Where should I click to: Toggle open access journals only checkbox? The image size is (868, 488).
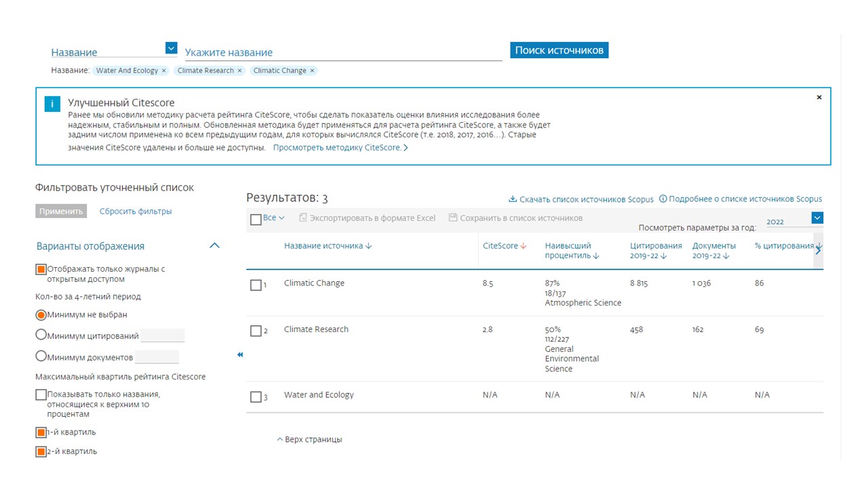point(41,269)
